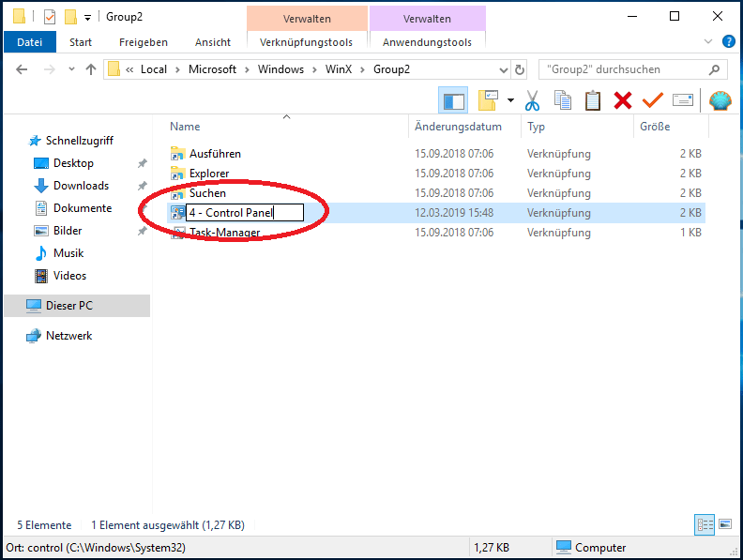Screen dimensions: 743x560
Task: Open the address bar history dropdown
Action: (x=503, y=69)
